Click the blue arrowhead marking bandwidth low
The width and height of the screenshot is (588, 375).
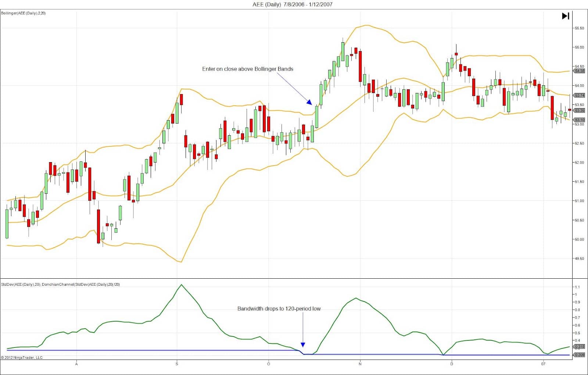pyautogui.click(x=303, y=345)
